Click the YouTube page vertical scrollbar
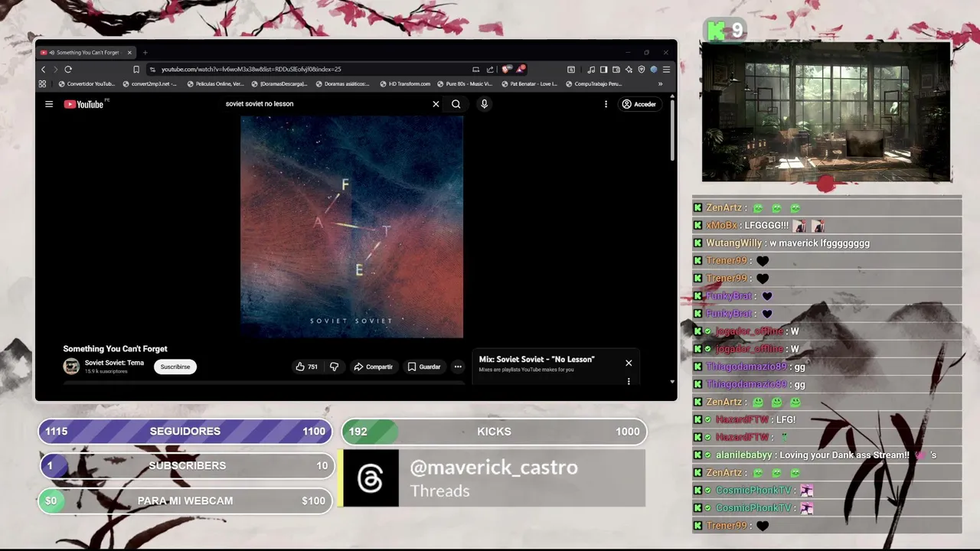 [672, 130]
